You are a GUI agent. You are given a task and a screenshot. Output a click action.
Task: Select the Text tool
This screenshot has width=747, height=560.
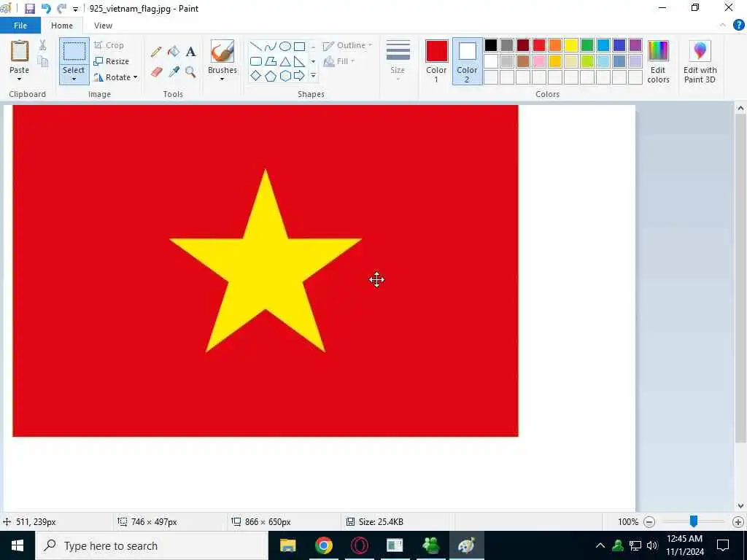190,52
